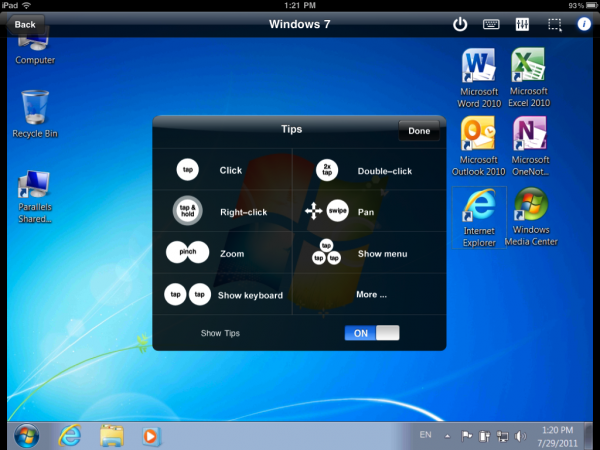Screen dimensions: 600x450
Task: Select the 2x tap Double-click icon
Action: click(x=327, y=170)
